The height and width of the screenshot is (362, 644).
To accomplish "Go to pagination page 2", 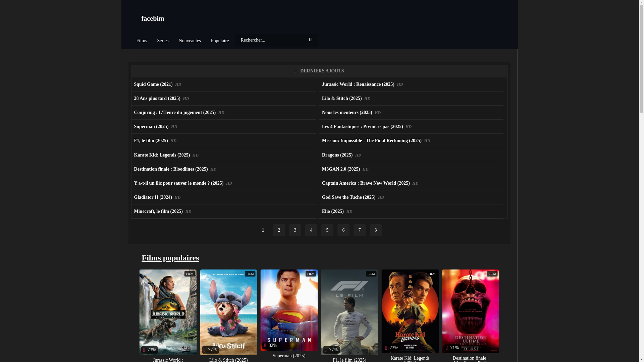I will tap(279, 230).
